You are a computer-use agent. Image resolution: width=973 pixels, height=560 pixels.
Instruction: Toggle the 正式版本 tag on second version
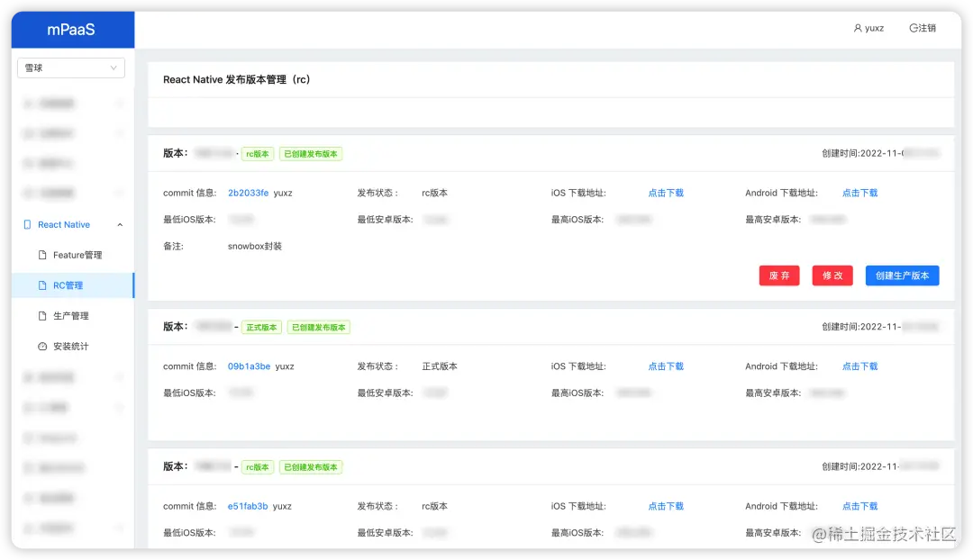pyautogui.click(x=261, y=327)
